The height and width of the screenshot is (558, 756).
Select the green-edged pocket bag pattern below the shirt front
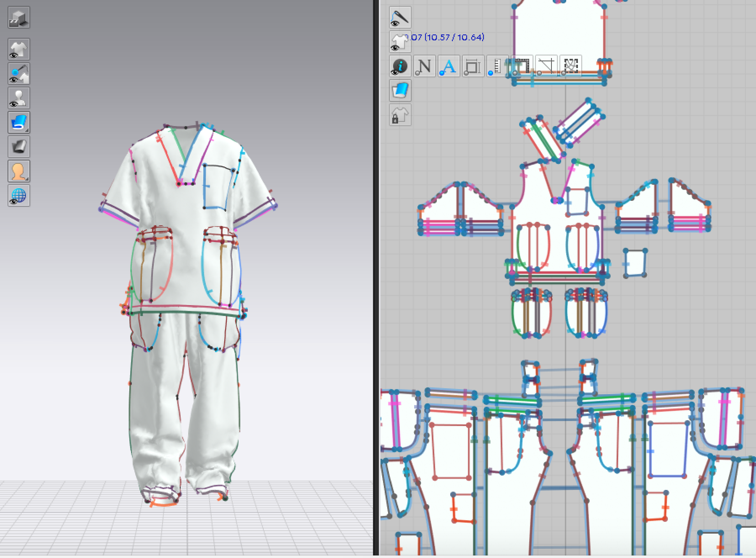click(x=531, y=313)
